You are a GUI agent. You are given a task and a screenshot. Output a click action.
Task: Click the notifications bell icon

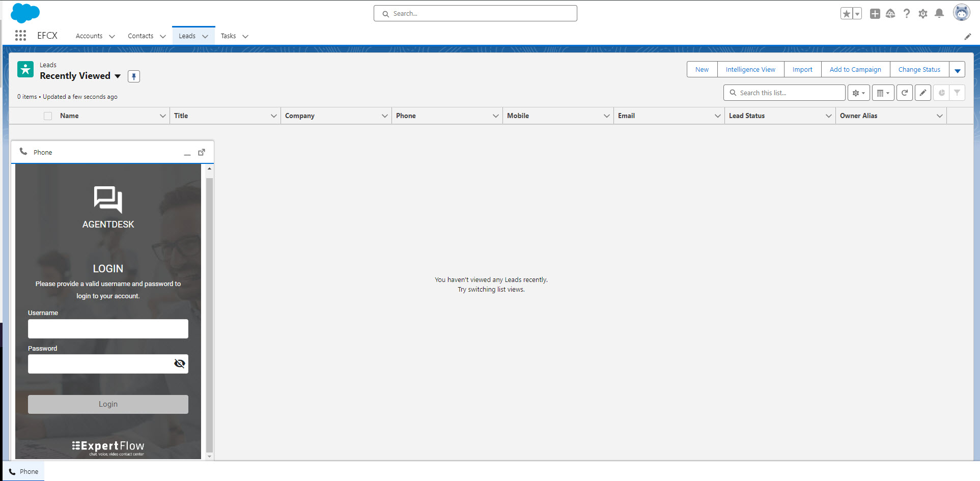tap(939, 14)
